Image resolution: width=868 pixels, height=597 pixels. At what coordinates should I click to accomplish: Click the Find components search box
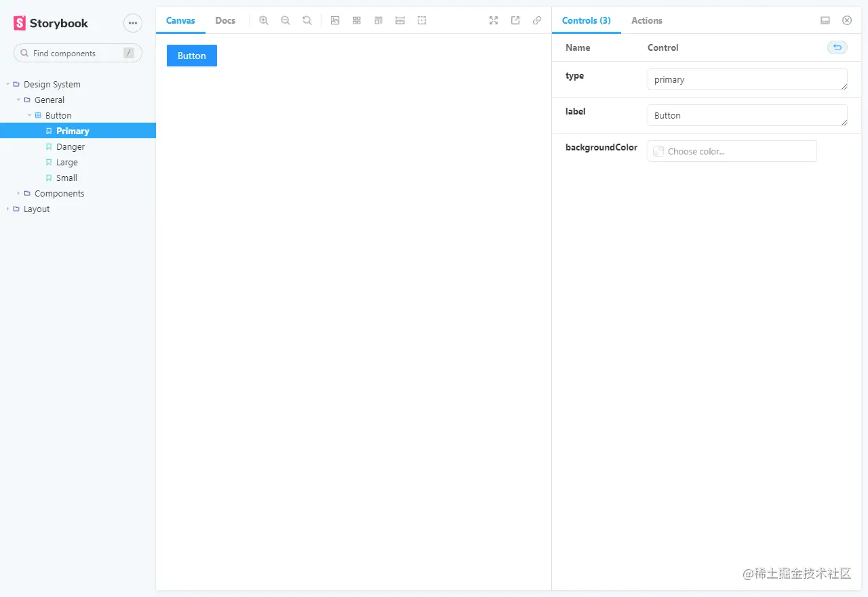(x=77, y=53)
